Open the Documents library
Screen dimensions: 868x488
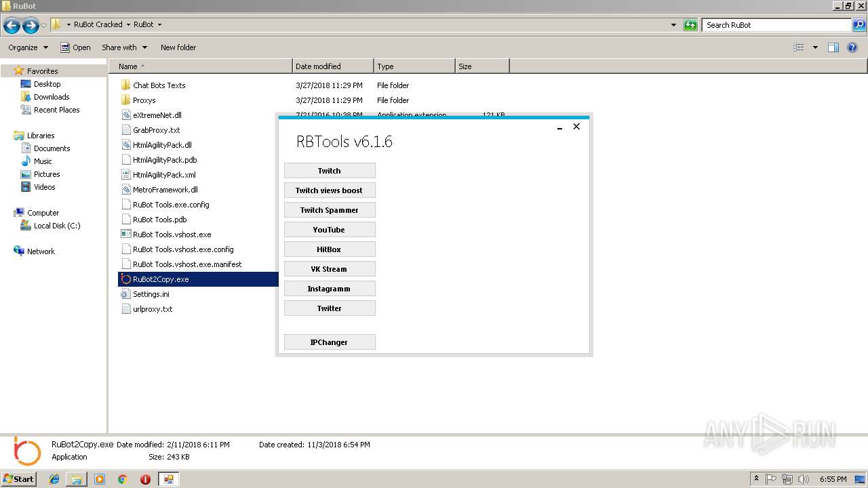click(x=52, y=148)
